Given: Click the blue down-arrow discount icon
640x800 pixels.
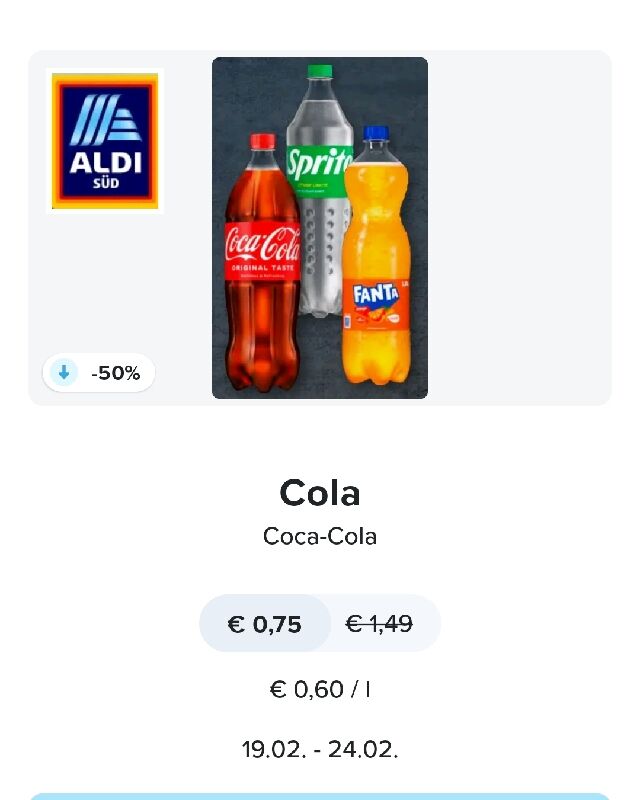Looking at the screenshot, I should [x=64, y=373].
